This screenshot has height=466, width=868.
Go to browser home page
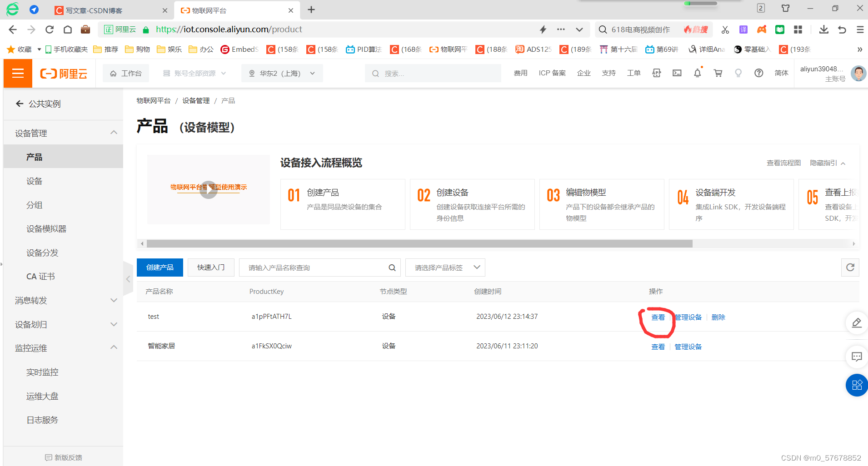point(68,30)
